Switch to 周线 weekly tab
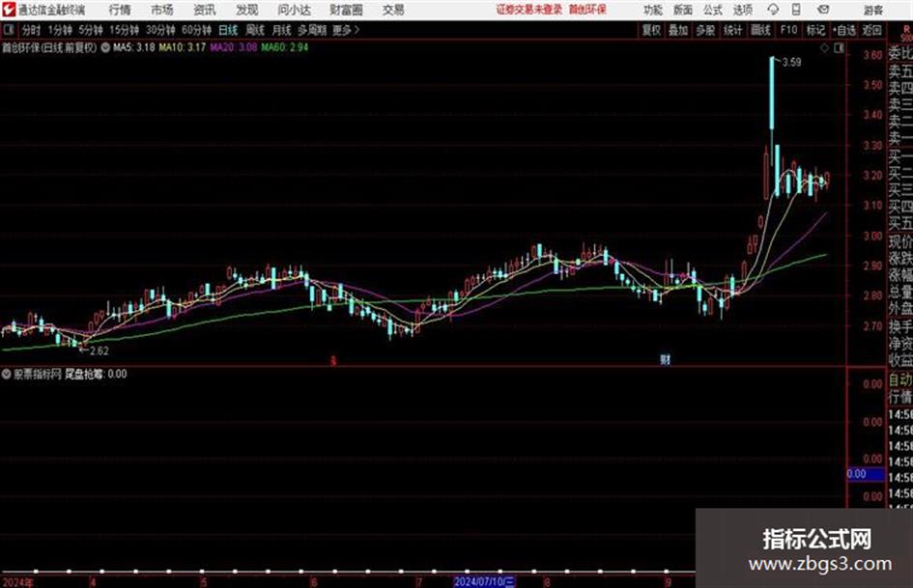913x588 pixels. click(255, 30)
